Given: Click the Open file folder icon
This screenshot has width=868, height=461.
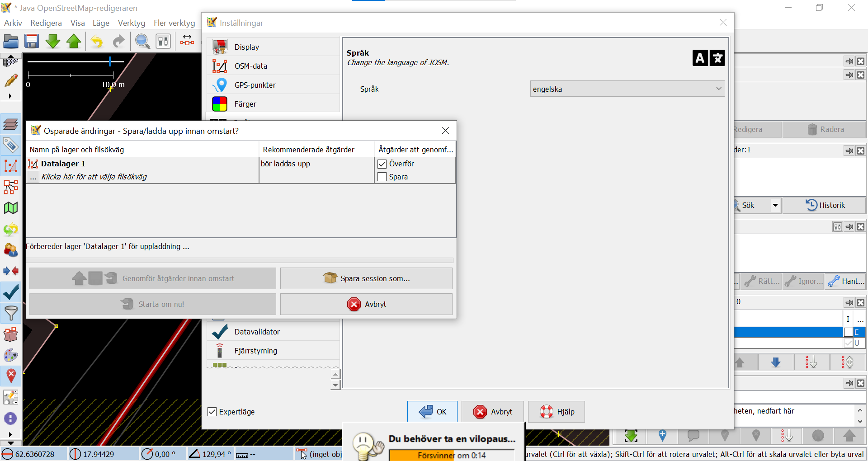Looking at the screenshot, I should pos(11,42).
